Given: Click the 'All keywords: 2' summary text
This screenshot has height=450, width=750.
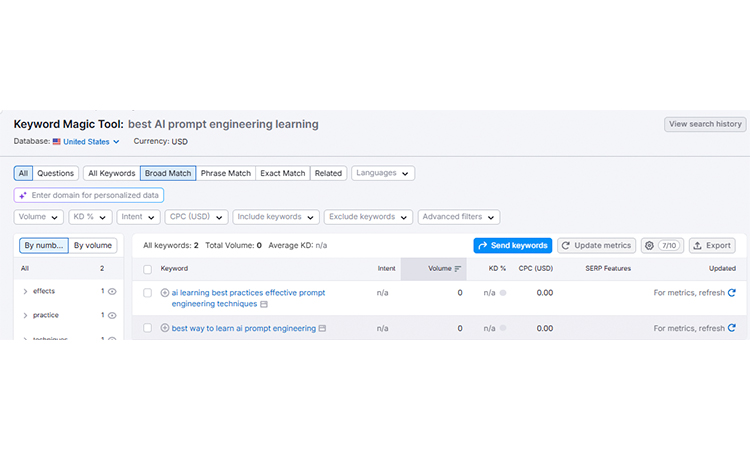Looking at the screenshot, I should pos(171,245).
